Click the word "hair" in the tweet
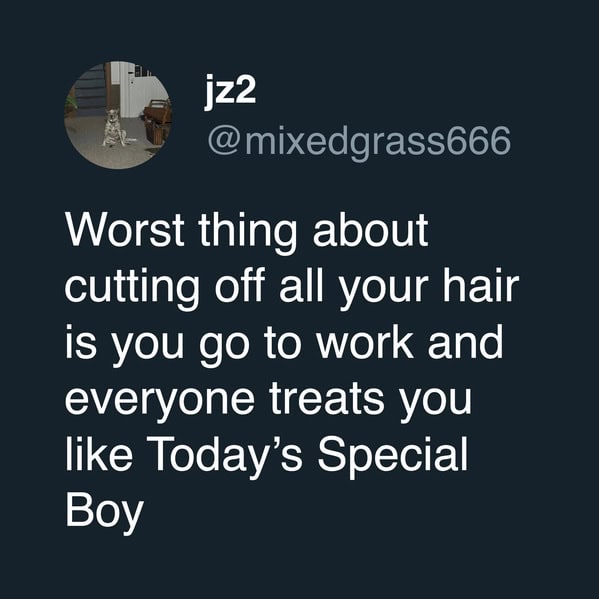This screenshot has height=599, width=599. [x=481, y=287]
